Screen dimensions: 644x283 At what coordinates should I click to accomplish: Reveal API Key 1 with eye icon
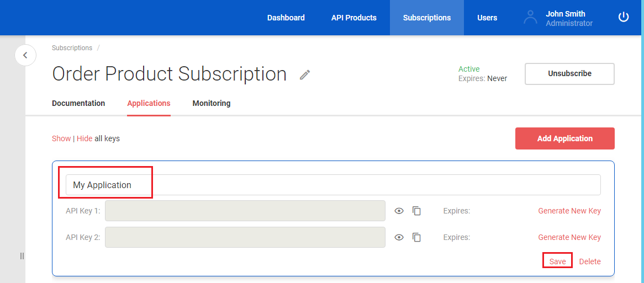(399, 211)
